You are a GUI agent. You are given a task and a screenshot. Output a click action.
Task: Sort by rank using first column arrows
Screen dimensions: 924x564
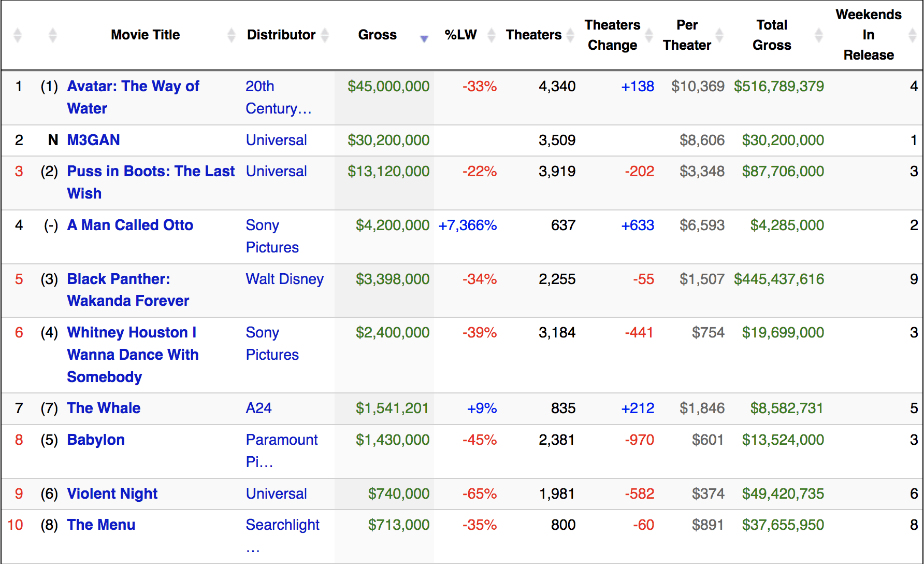[18, 35]
